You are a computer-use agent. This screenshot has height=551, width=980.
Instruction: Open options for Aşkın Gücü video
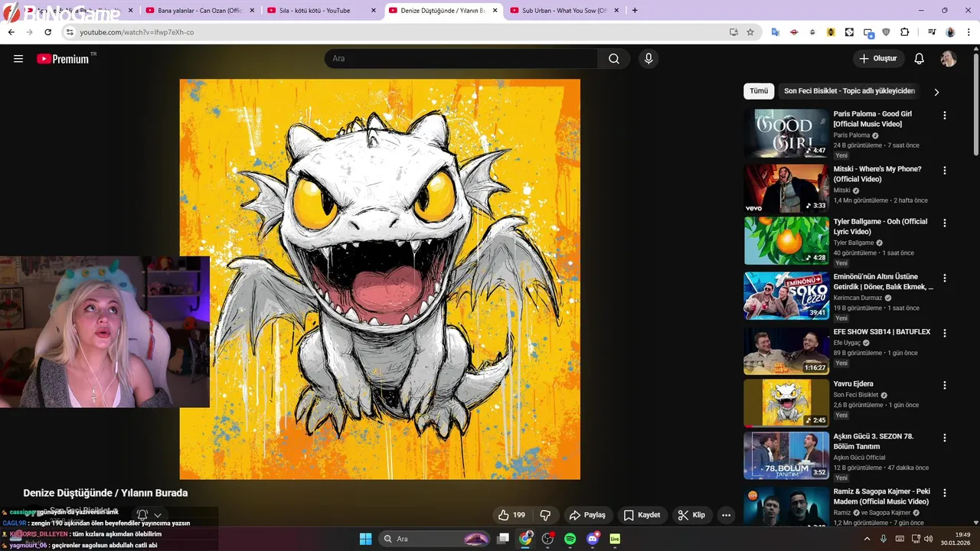coord(944,439)
